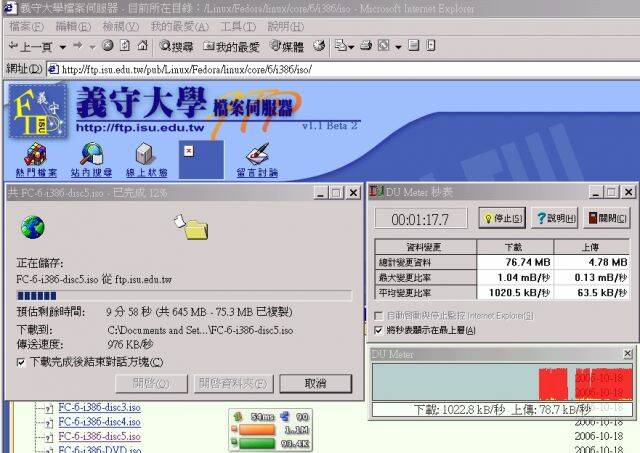Go to the home page icon
Image resolution: width=640 pixels, height=453 pixels.
(142, 45)
